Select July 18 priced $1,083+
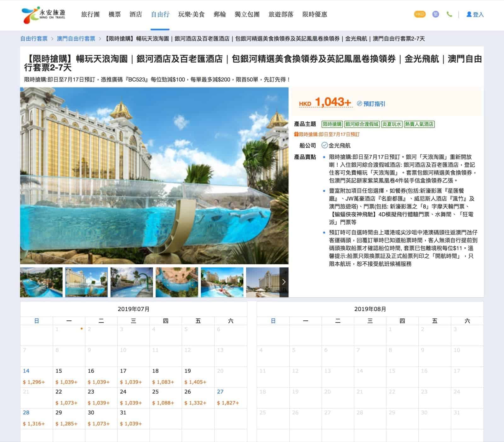 click(x=166, y=377)
